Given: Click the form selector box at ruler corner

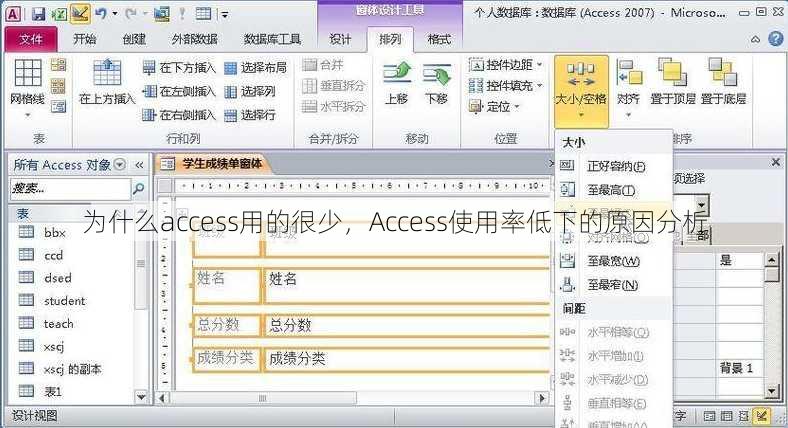Looking at the screenshot, I should click(165, 186).
